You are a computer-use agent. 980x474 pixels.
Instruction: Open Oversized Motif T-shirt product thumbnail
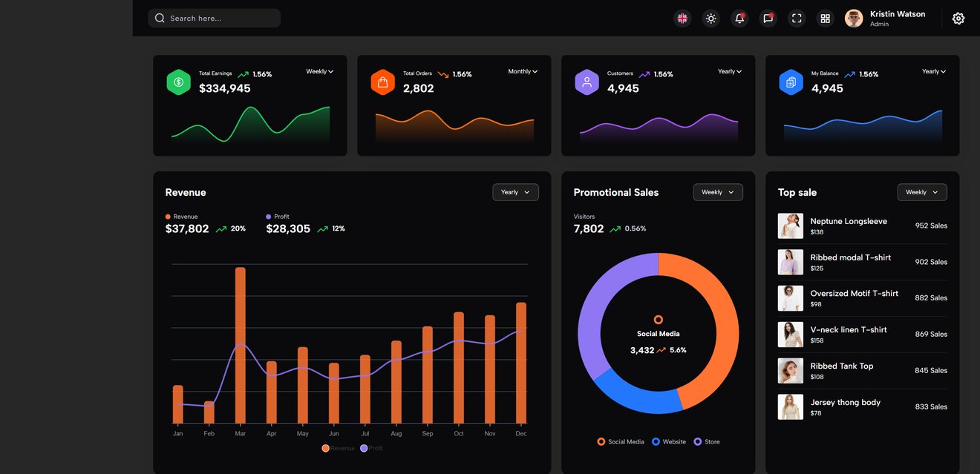click(x=791, y=298)
